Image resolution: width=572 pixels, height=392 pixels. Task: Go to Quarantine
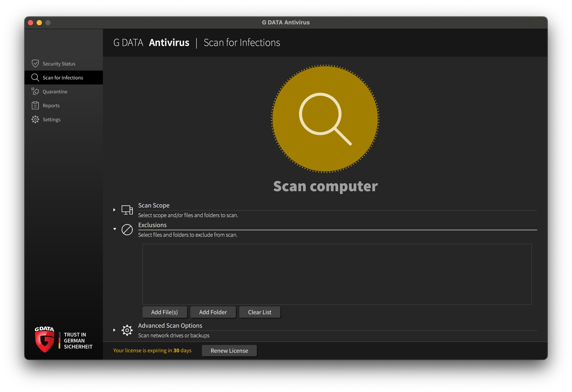coord(64,92)
